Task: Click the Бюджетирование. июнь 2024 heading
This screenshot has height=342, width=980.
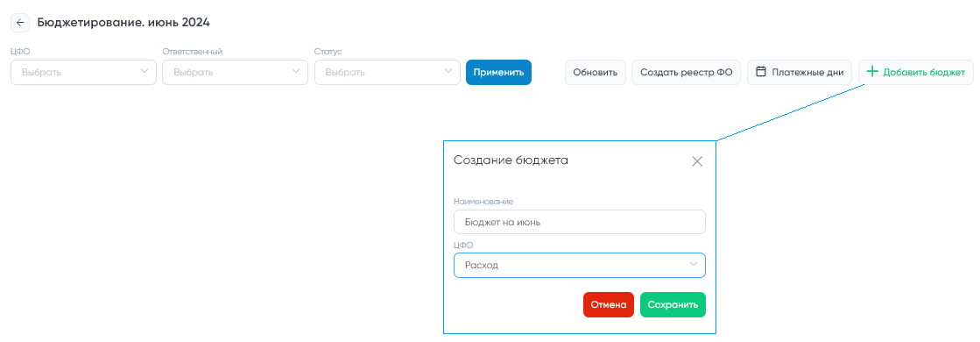Action: (x=123, y=23)
